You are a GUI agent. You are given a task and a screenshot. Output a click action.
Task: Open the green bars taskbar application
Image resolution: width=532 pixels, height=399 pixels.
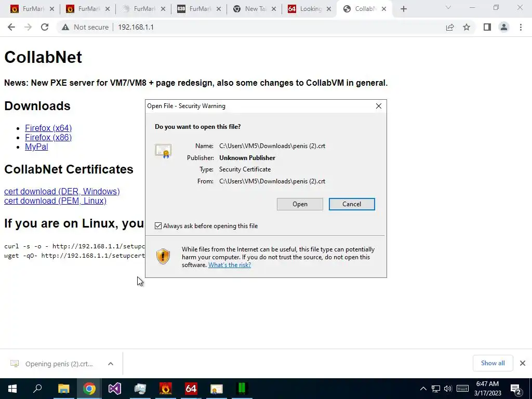coord(242,389)
